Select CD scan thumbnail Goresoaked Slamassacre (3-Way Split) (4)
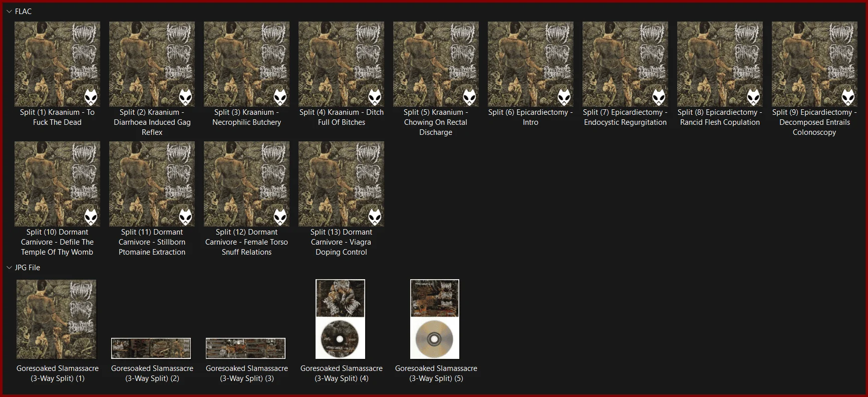Screen dimensions: 868x397 340,319
